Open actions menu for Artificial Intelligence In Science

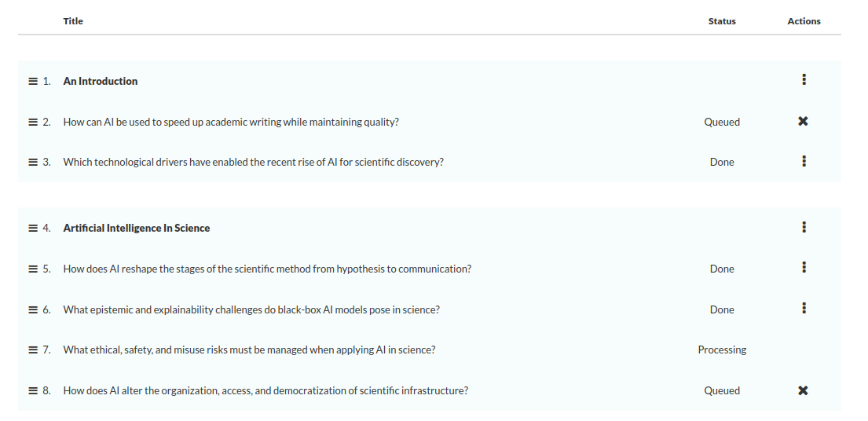pos(804,227)
